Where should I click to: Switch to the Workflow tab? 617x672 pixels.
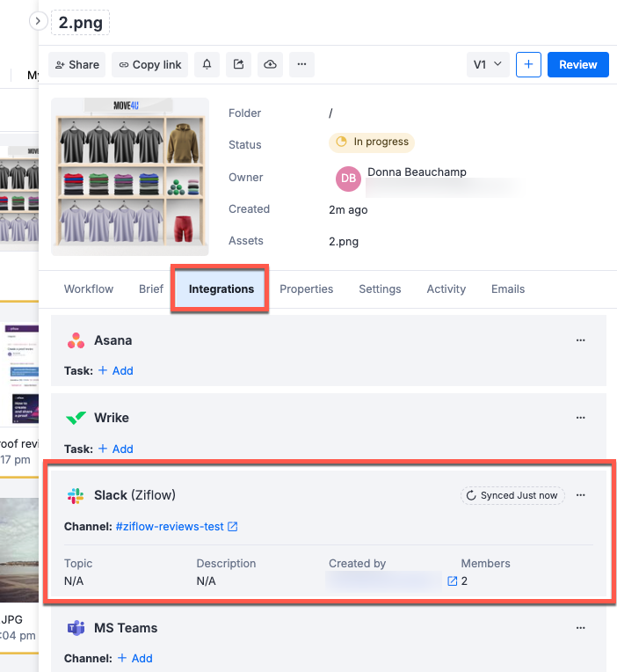coord(89,289)
